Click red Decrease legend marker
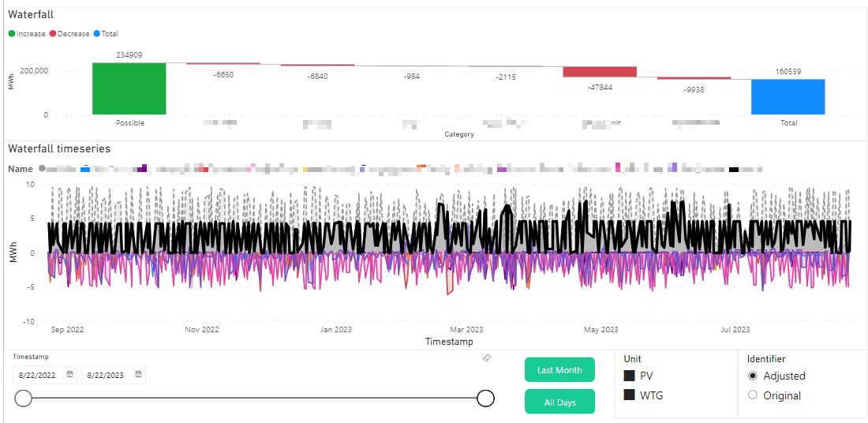The height and width of the screenshot is (423, 868). [53, 34]
